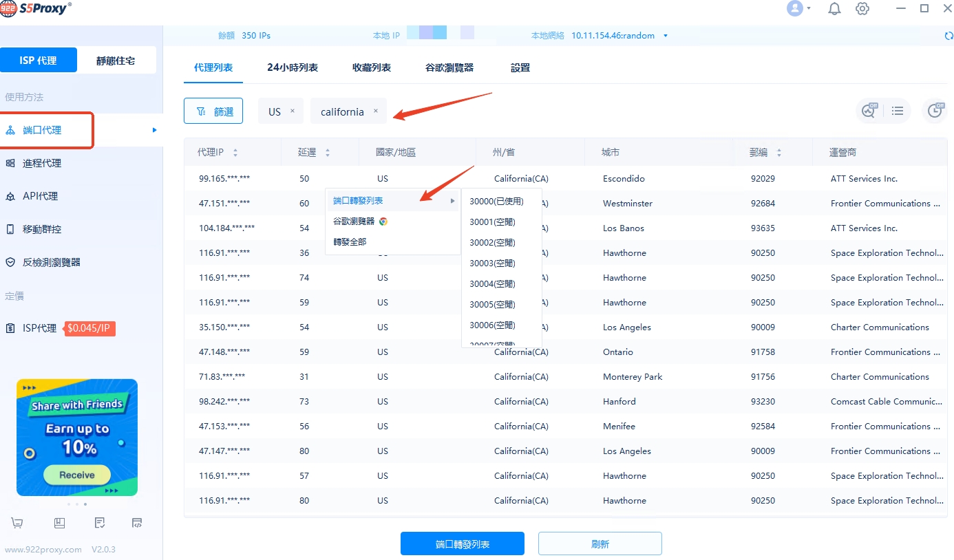The height and width of the screenshot is (560, 954).
Task: Expand the user account dropdown
Action: point(799,9)
